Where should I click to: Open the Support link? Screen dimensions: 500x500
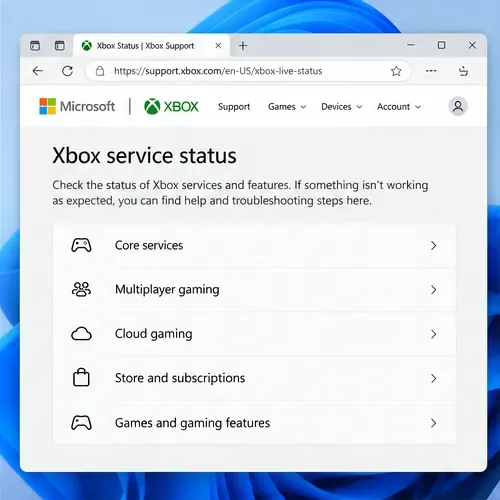pyautogui.click(x=234, y=107)
